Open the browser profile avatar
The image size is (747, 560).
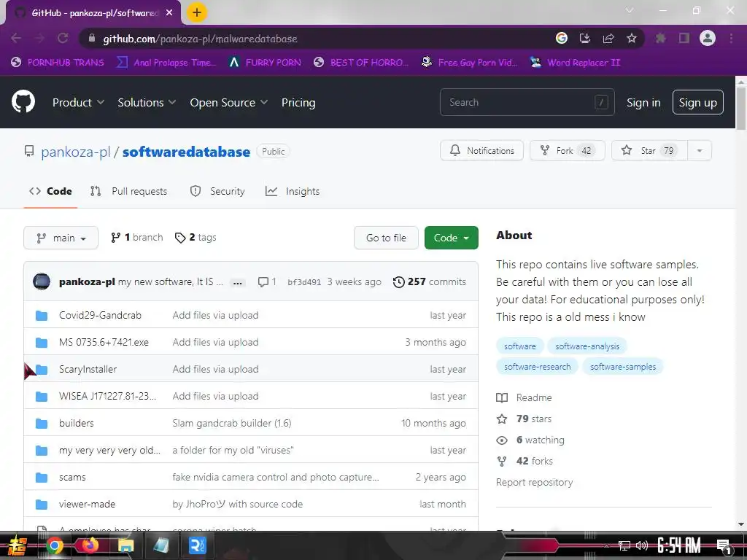click(x=708, y=38)
